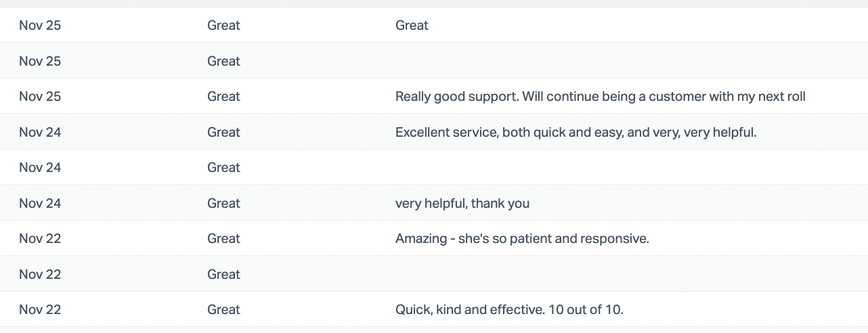Pick the Nov 24 date beside "very helpful, thank you"

pos(40,203)
